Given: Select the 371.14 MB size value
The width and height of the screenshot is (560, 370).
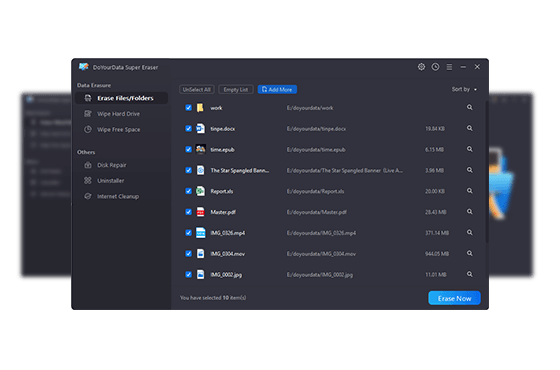Looking at the screenshot, I should click(437, 233).
